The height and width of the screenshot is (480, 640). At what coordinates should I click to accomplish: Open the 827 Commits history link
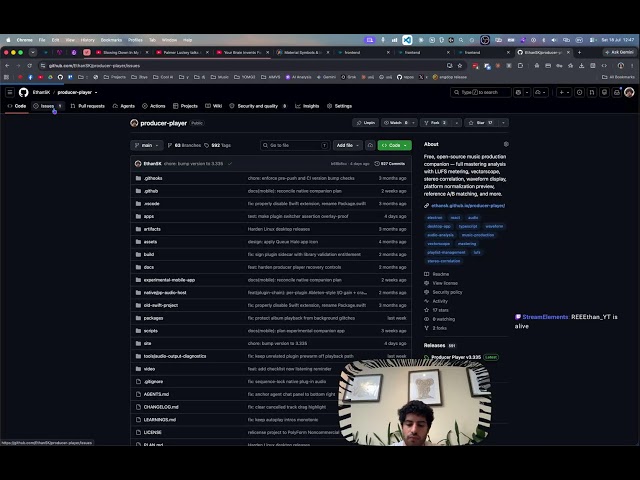click(x=390, y=164)
